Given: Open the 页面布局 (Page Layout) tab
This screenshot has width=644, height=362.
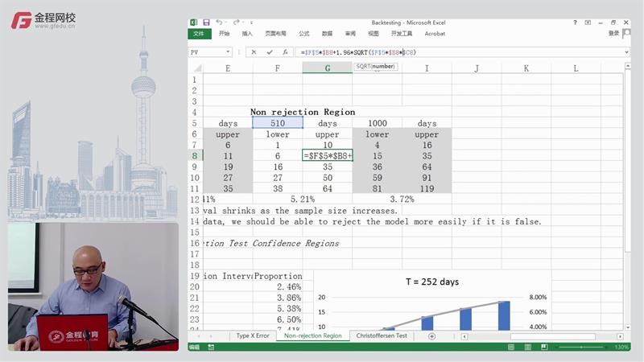Looking at the screenshot, I should (275, 34).
